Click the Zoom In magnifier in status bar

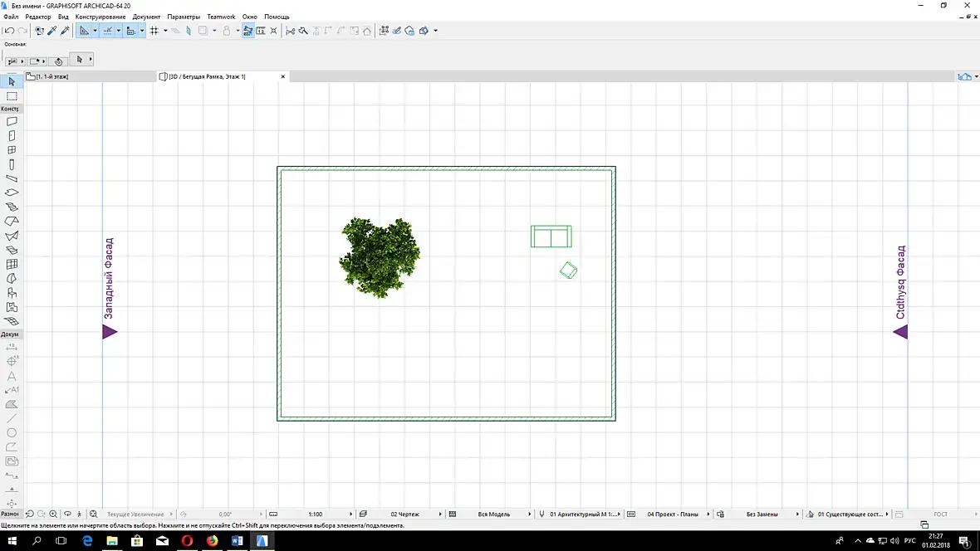[x=53, y=514]
